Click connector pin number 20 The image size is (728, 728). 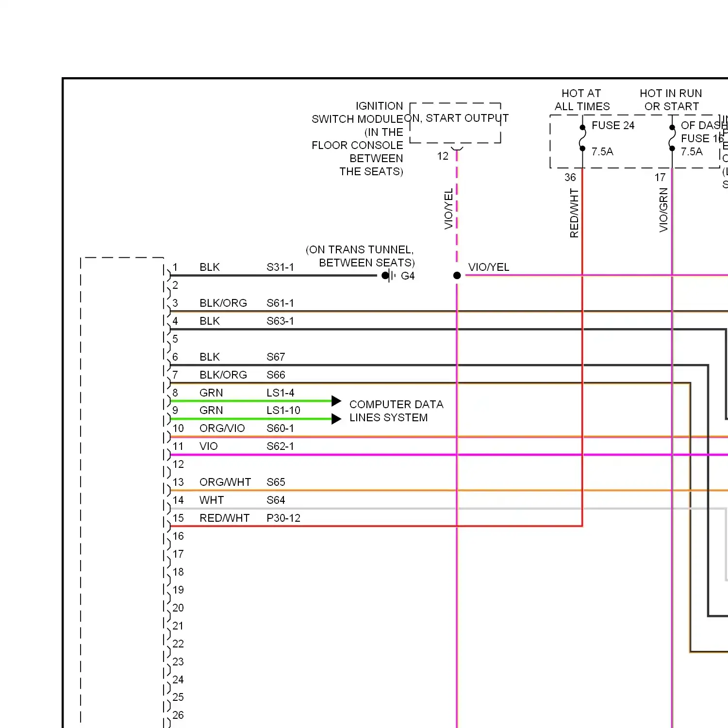[x=178, y=608]
